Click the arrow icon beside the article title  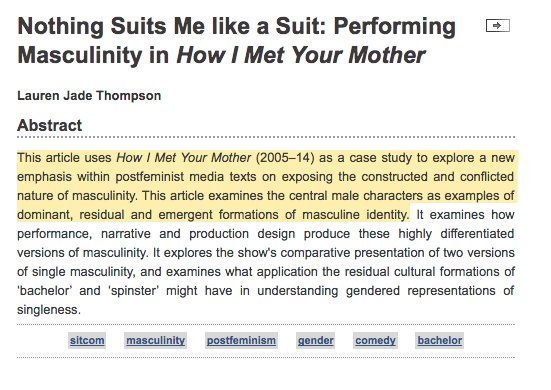(x=498, y=26)
